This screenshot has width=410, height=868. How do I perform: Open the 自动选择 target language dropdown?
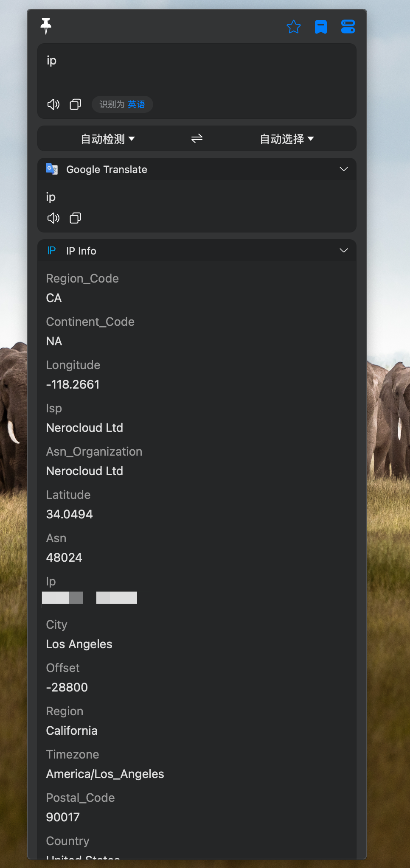point(287,139)
